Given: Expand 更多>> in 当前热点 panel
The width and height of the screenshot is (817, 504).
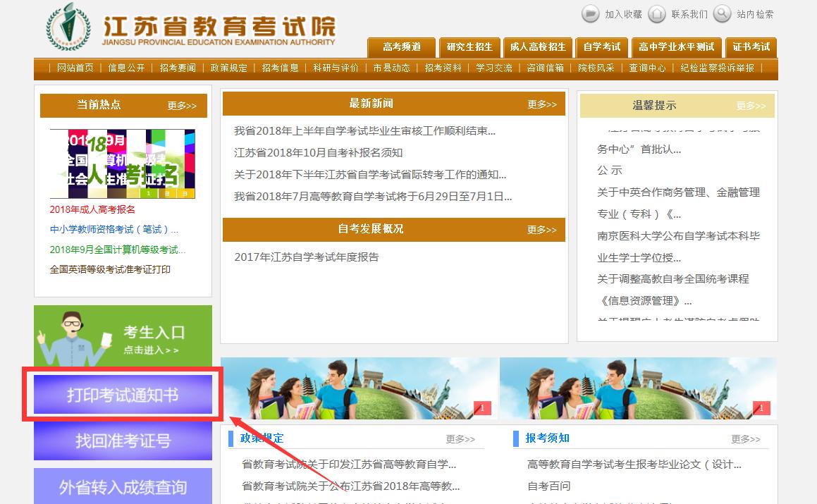Looking at the screenshot, I should click(x=182, y=106).
